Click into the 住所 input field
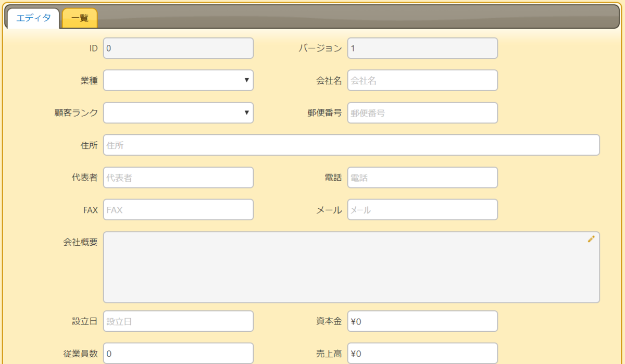Screen dimensions: 625x364 pyautogui.click(x=352, y=145)
